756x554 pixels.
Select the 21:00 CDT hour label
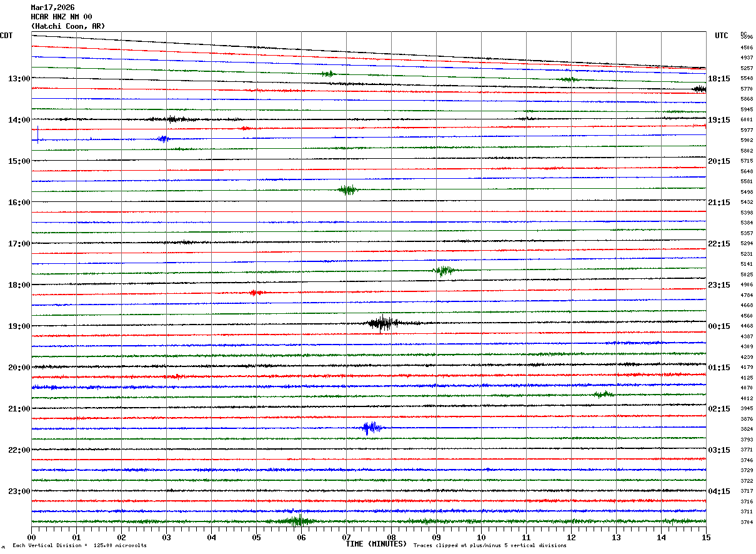pos(19,409)
